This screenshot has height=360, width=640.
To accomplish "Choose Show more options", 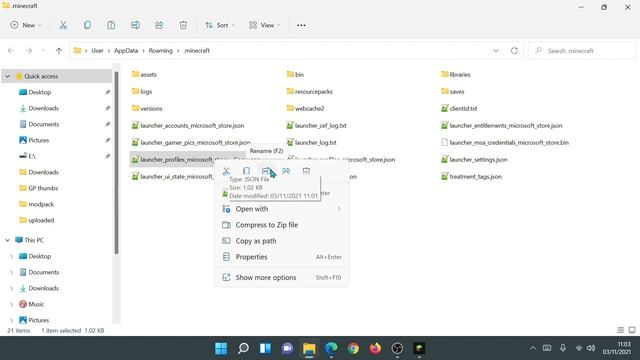I will (282, 278).
